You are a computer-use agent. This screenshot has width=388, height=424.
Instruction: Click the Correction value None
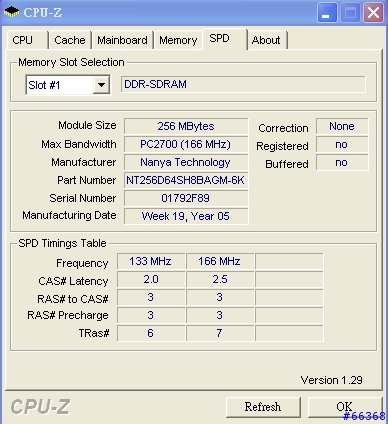coord(342,126)
